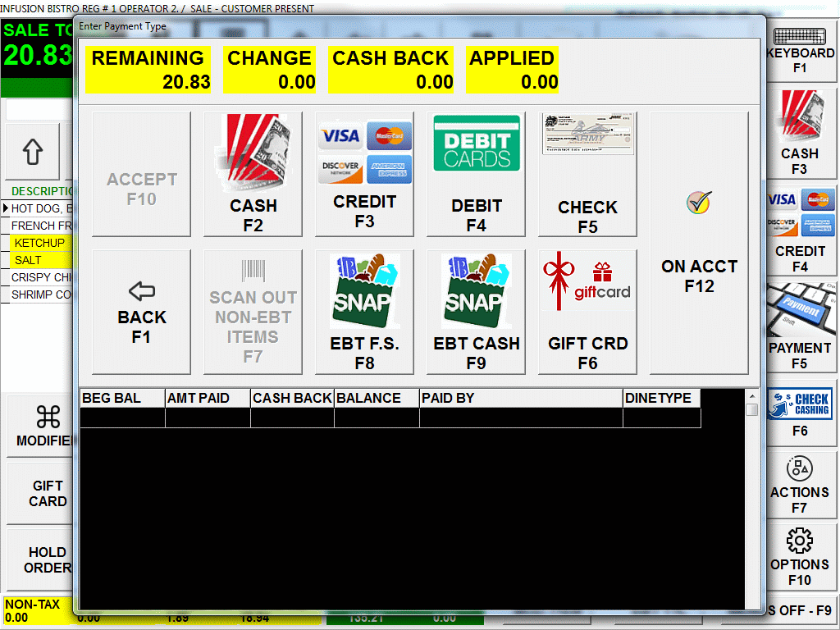Choose EBT F.S. F8 SNAP payment
Screen dimensions: 840x630
[x=364, y=313]
